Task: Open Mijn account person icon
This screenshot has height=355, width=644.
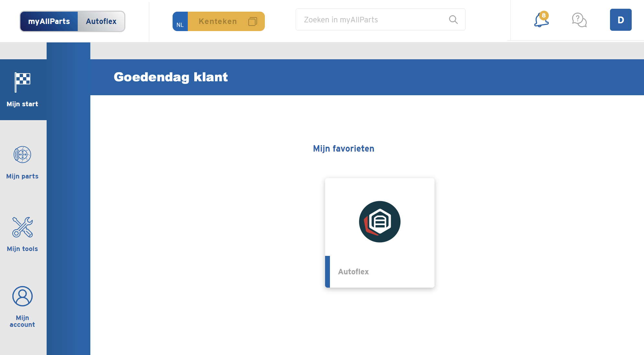Action: (22, 296)
